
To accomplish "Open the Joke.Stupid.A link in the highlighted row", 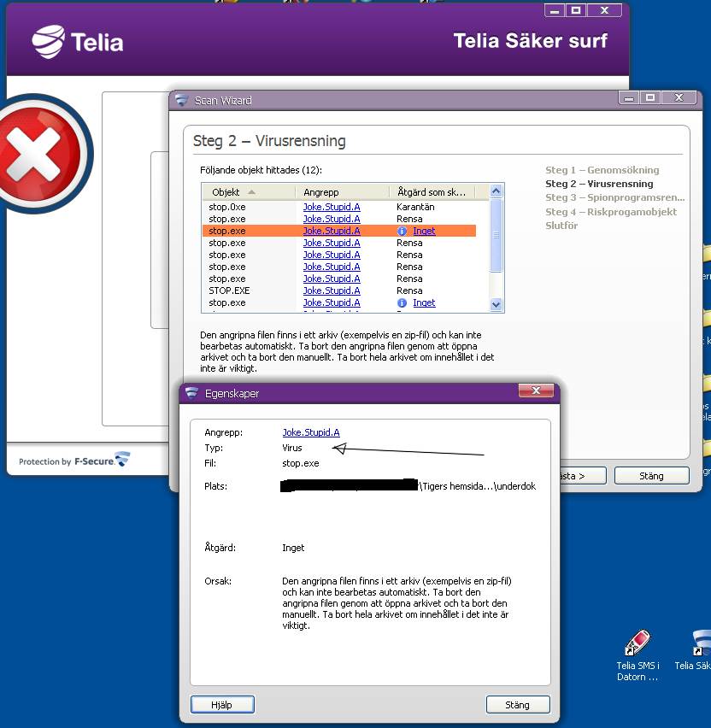I will click(x=332, y=232).
